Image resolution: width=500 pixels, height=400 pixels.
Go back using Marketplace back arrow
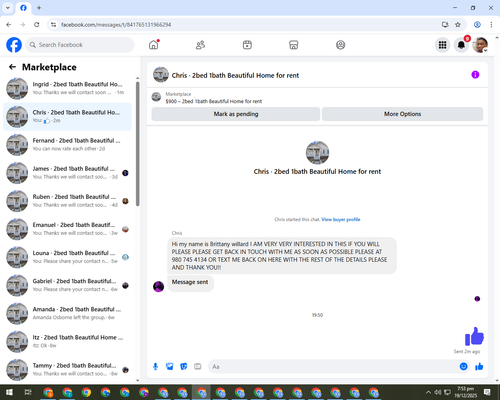[x=12, y=67]
